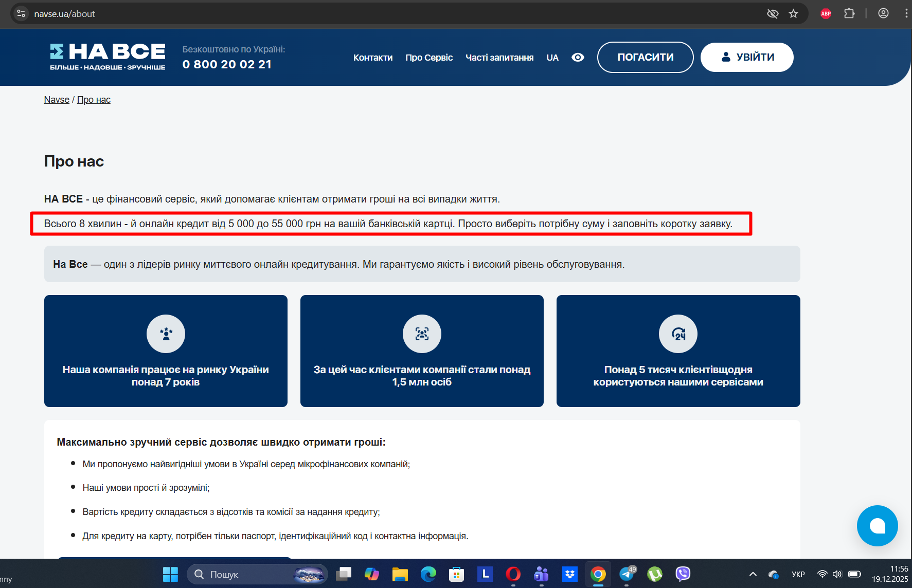Open Часті запитання in the site menu
The width and height of the screenshot is (912, 588).
[499, 58]
